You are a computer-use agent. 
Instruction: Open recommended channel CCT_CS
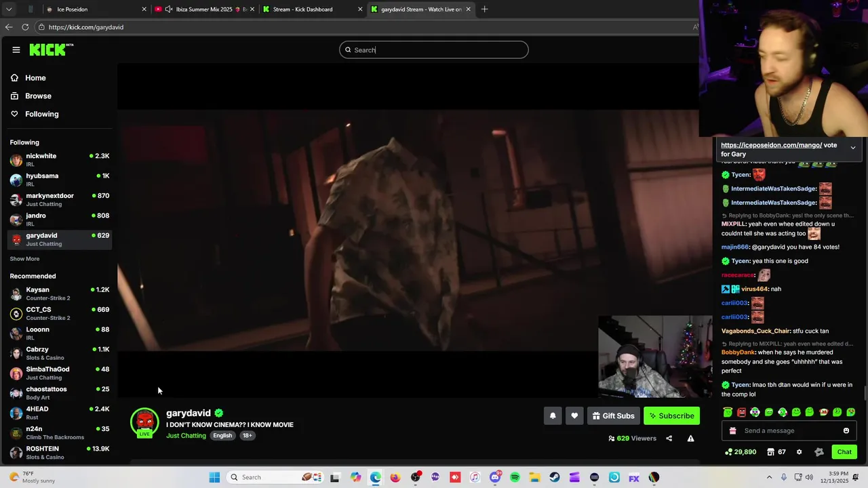(60, 313)
